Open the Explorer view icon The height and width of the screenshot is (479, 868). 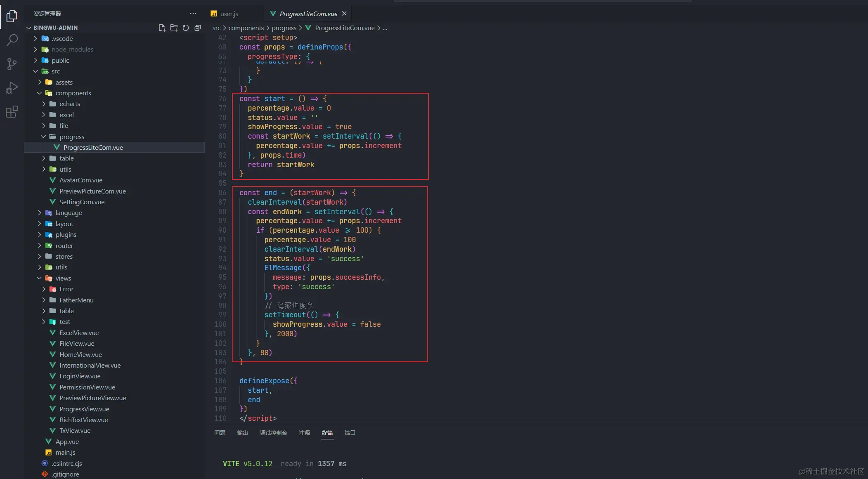click(12, 16)
